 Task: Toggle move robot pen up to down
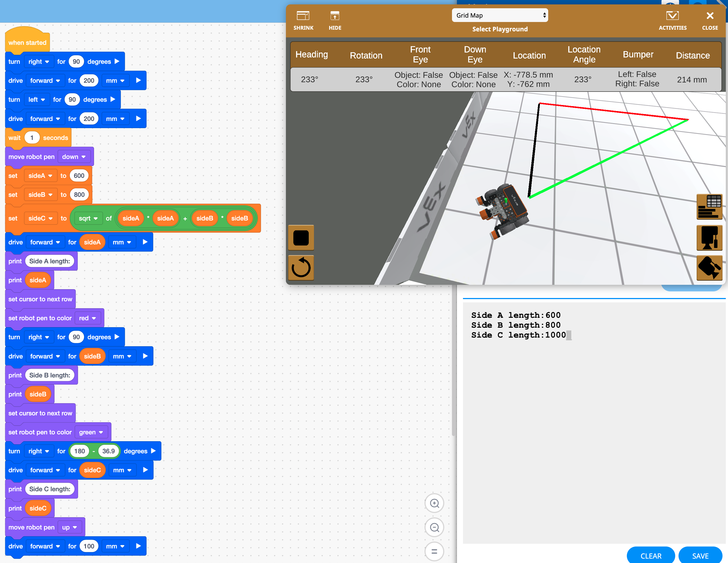coord(70,527)
